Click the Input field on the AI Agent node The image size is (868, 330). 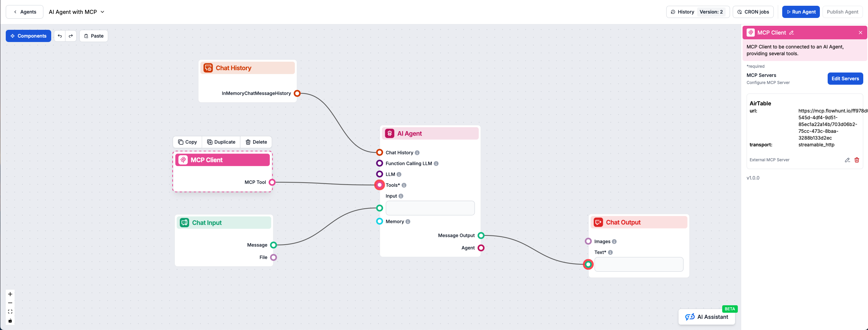pos(430,208)
